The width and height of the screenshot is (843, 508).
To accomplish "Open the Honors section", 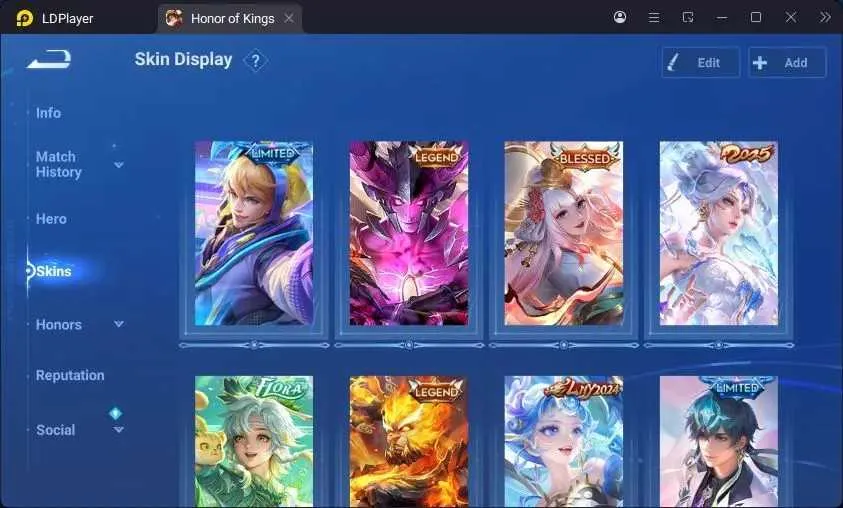I will coord(59,325).
